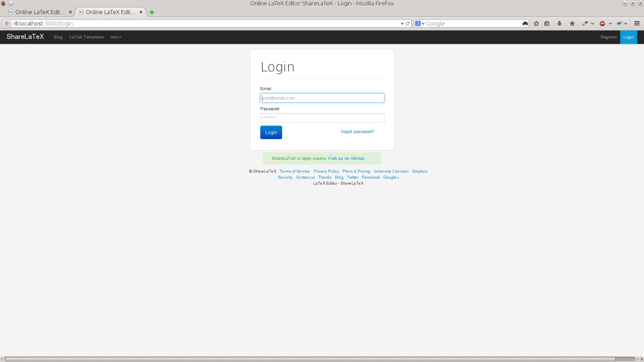Focus the Password input field

click(322, 118)
